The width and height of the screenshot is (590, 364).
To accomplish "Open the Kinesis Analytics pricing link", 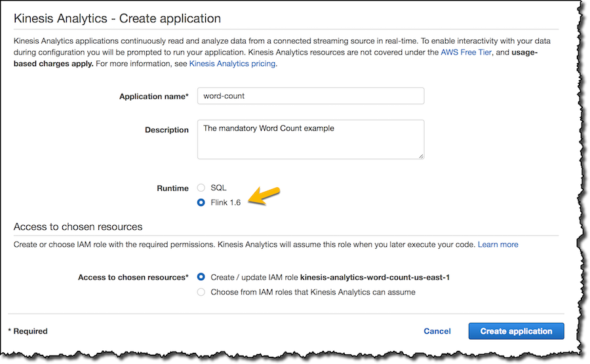I will (x=232, y=64).
